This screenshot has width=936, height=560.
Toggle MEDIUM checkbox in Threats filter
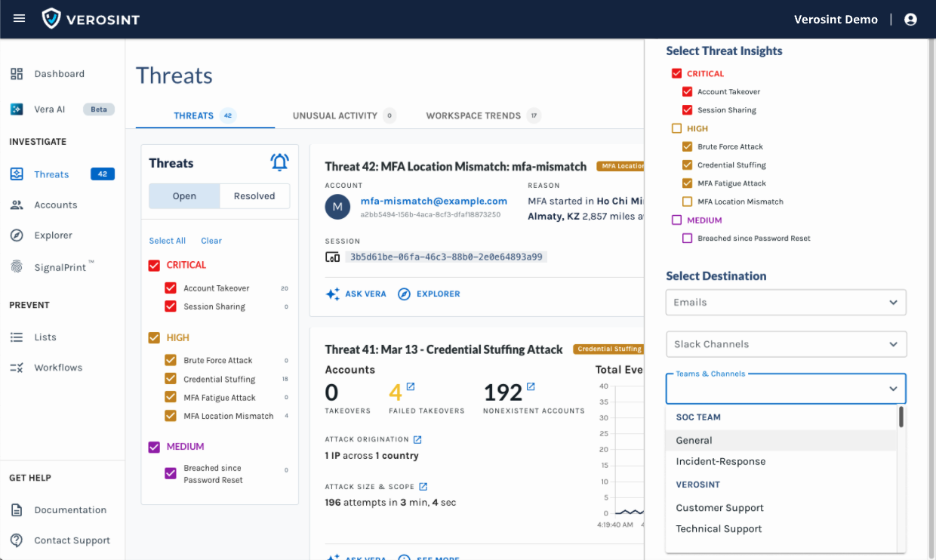point(155,447)
